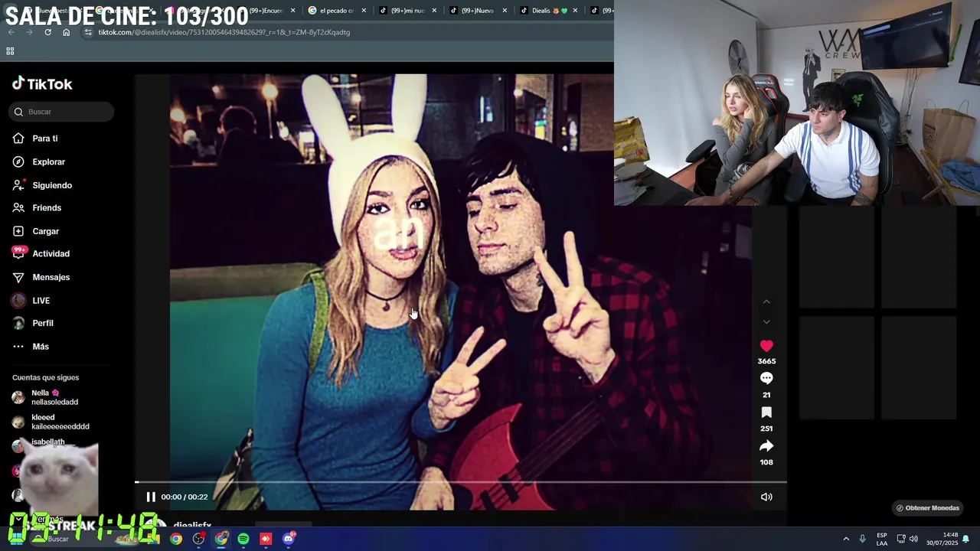
Task: Open the TikTok home logo
Action: coord(42,83)
